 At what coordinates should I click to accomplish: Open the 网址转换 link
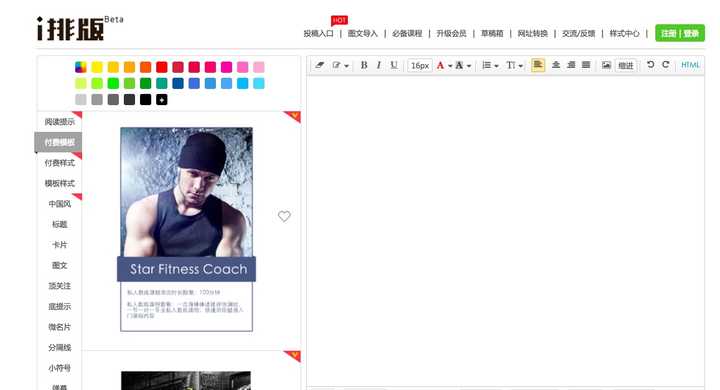point(532,34)
